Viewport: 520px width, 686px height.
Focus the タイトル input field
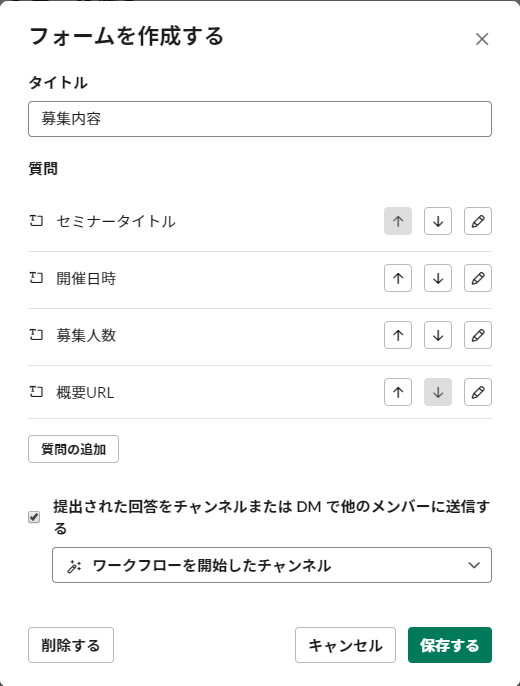(260, 119)
